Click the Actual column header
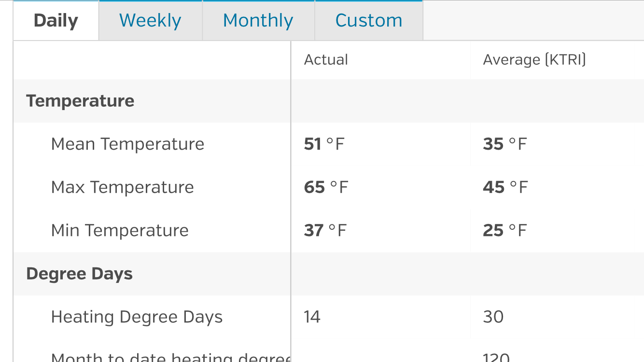The height and width of the screenshot is (362, 644). click(326, 60)
